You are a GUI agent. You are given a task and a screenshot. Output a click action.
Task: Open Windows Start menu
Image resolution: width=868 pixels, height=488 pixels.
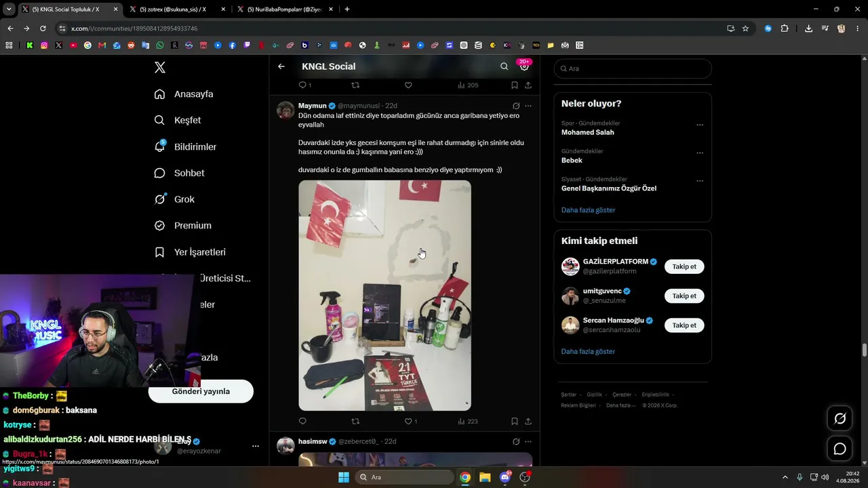[343, 477]
